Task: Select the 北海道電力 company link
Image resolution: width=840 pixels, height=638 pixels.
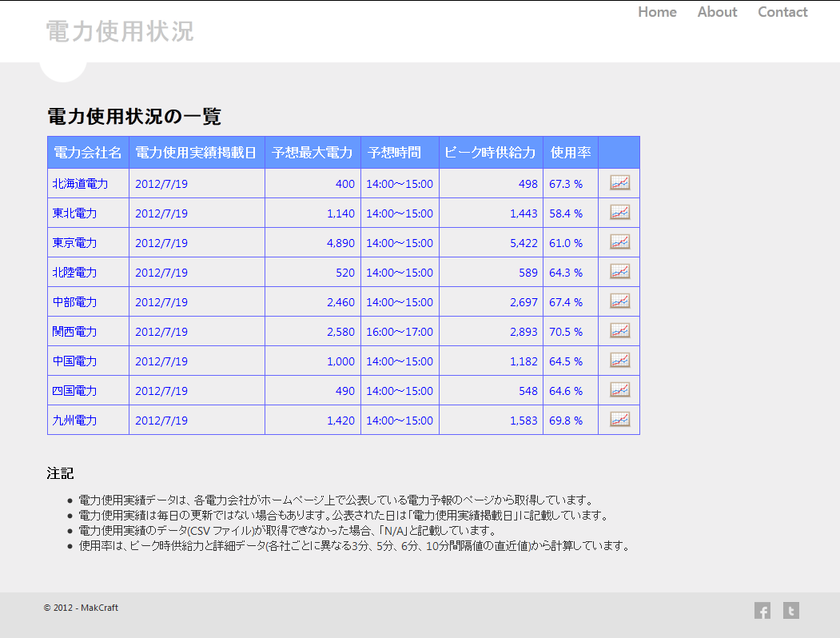Action: (81, 184)
